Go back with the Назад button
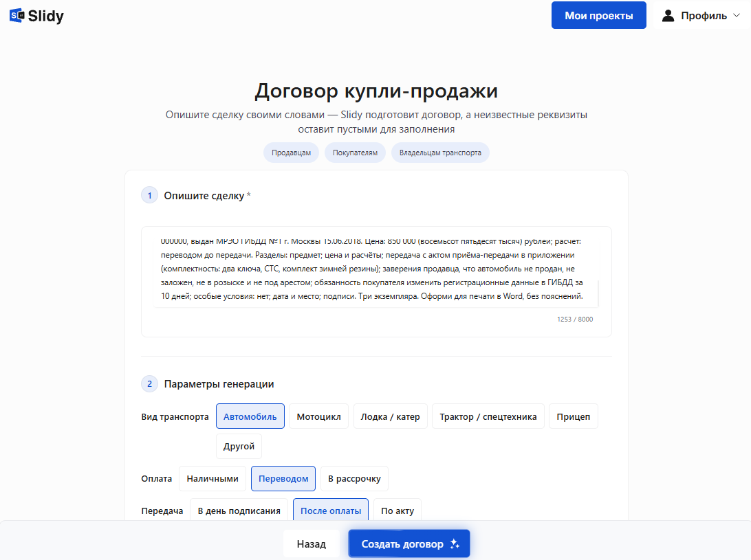 312,544
